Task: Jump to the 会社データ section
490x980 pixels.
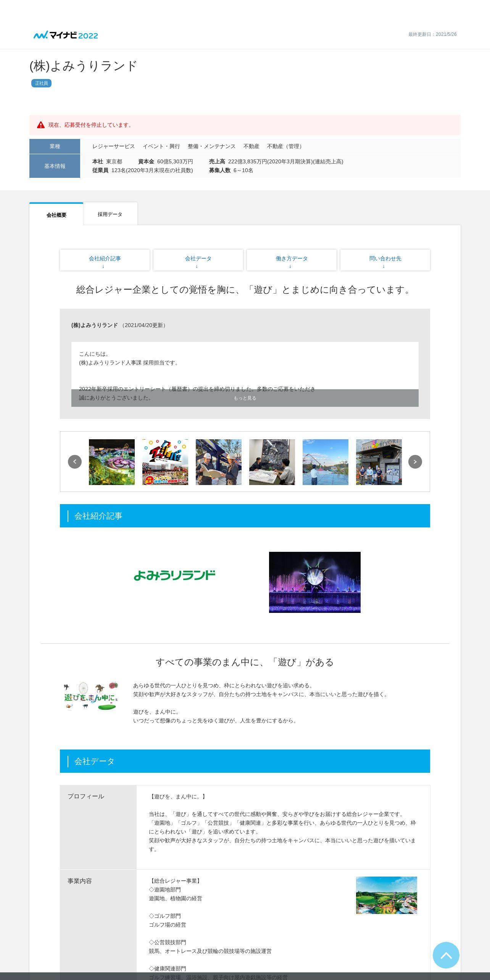Action: 198,260
